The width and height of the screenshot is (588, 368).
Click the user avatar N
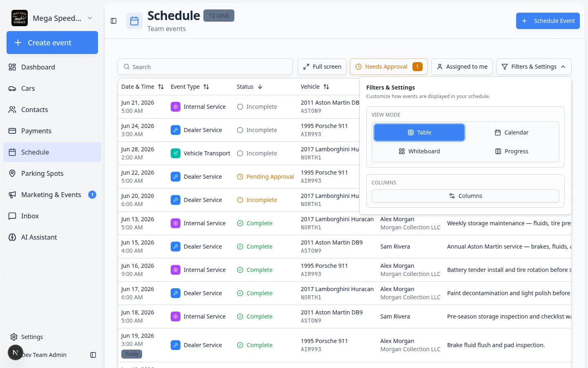[16, 352]
